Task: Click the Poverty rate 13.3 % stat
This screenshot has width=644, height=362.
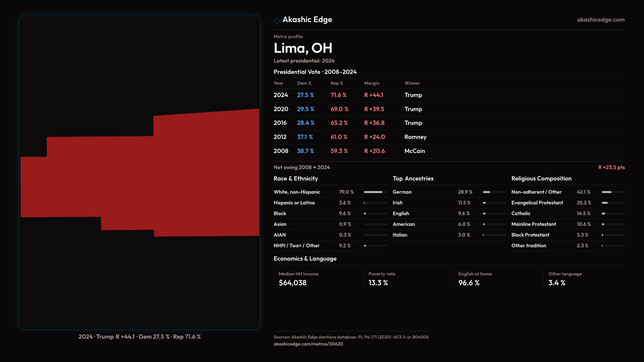Action: point(378,283)
